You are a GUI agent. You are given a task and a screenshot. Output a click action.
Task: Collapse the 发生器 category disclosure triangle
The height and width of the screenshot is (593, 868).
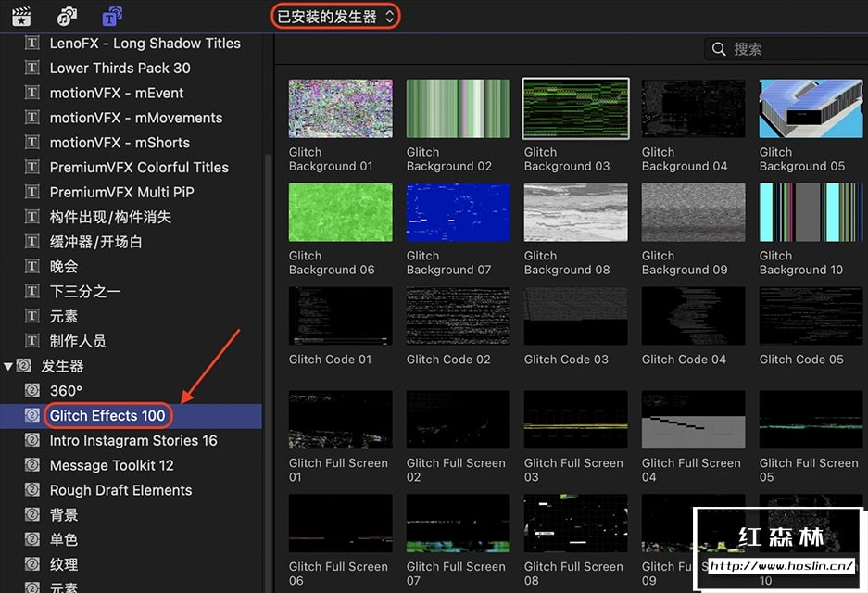[8, 366]
